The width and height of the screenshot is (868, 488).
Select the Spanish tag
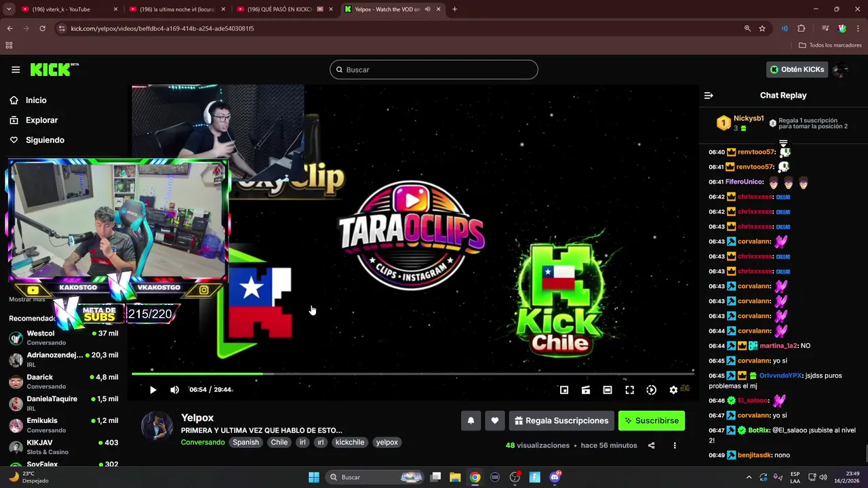pos(245,442)
